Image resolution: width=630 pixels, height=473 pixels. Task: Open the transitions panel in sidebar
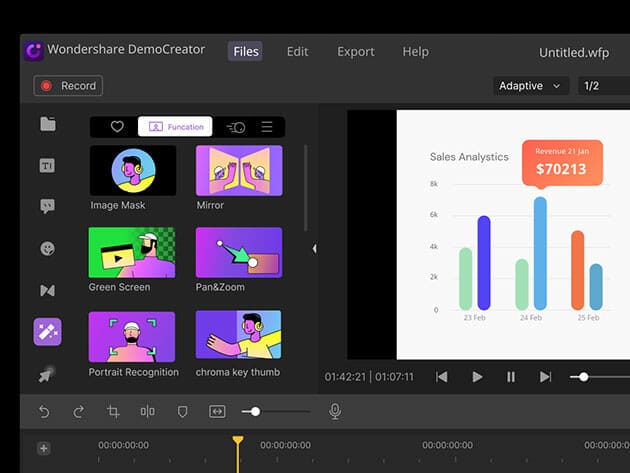47,290
